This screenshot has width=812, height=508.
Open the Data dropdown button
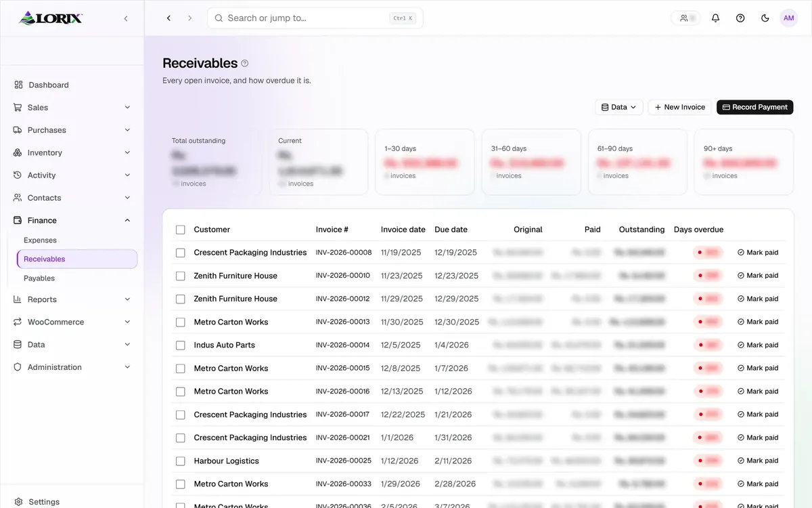(619, 107)
